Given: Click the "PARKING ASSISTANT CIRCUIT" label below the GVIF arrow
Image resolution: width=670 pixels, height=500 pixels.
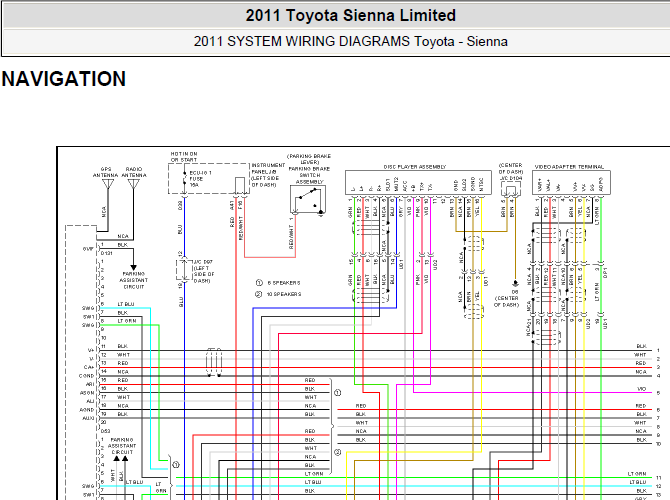Looking at the screenshot, I should 133,280.
